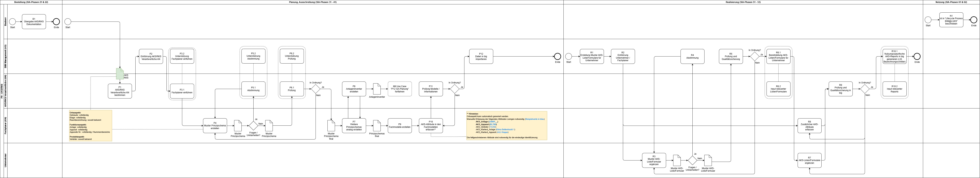Select task P11 Prüfung Modelle / Informationen
980x178 pixels.
(x=431, y=89)
